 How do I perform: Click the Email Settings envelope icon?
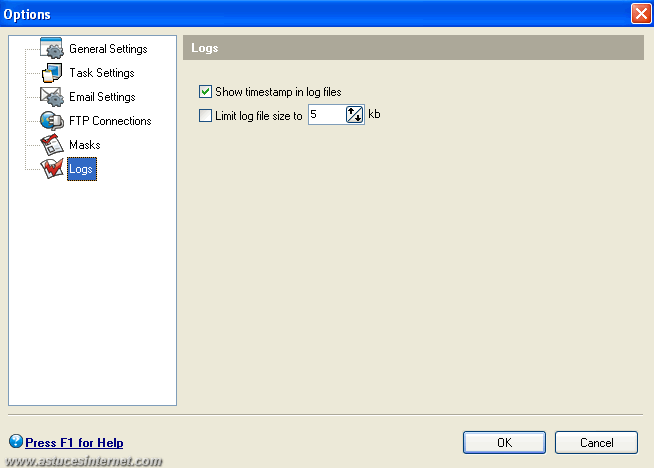point(52,97)
